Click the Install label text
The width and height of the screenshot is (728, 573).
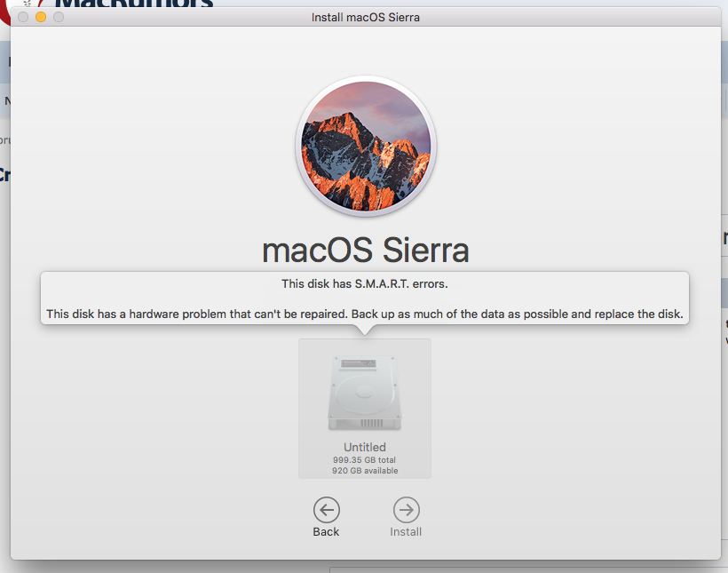pos(406,531)
